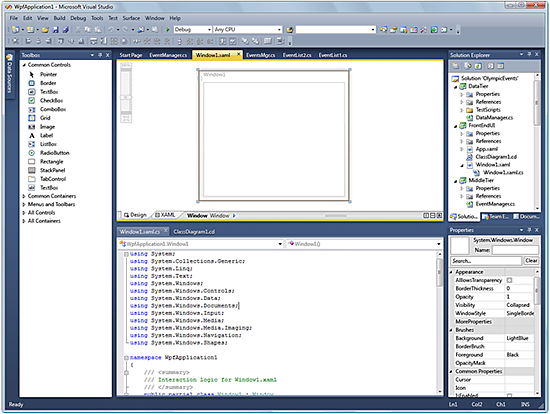Viewport: 550px width, 414px height.
Task: Switch to the EventManager.cs tab
Action: 168,55
